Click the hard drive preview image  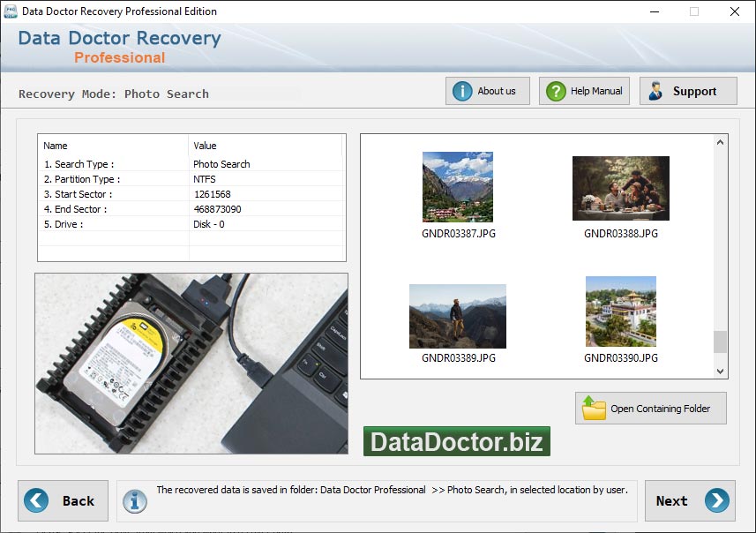pyautogui.click(x=191, y=363)
